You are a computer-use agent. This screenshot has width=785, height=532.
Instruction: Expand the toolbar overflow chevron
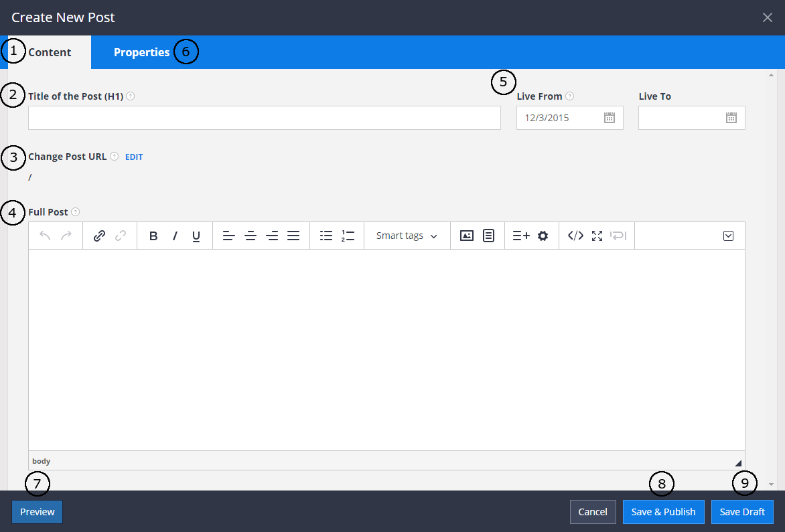click(x=728, y=235)
